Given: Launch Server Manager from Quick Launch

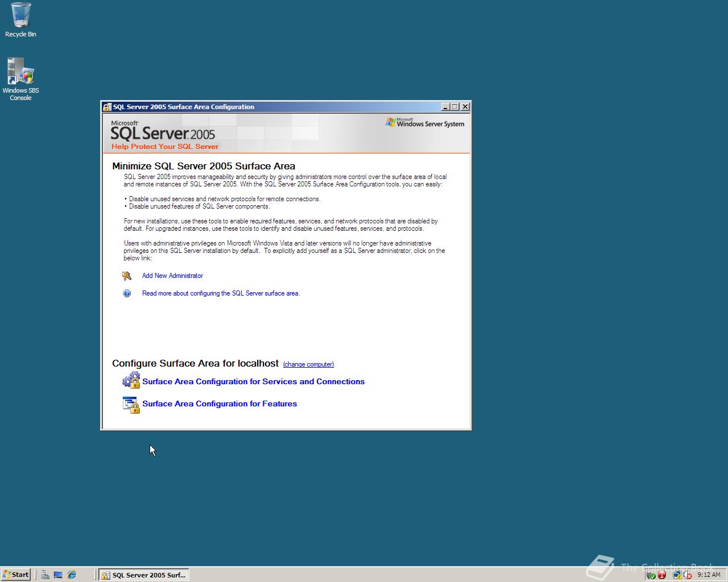Looking at the screenshot, I should [x=45, y=575].
